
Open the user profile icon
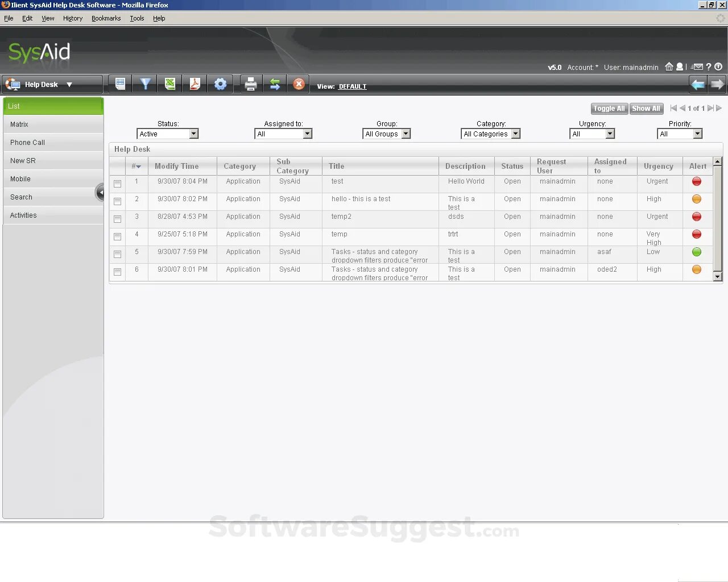[679, 66]
